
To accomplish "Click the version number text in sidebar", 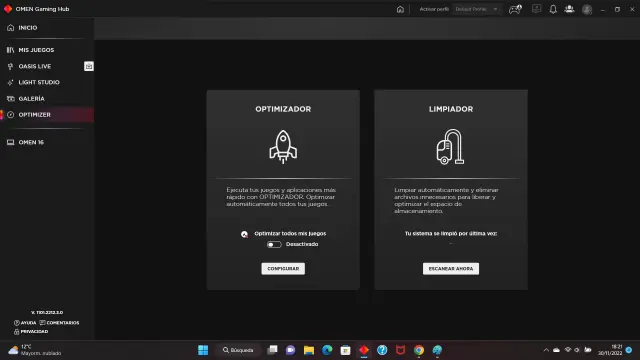I will coord(47,312).
